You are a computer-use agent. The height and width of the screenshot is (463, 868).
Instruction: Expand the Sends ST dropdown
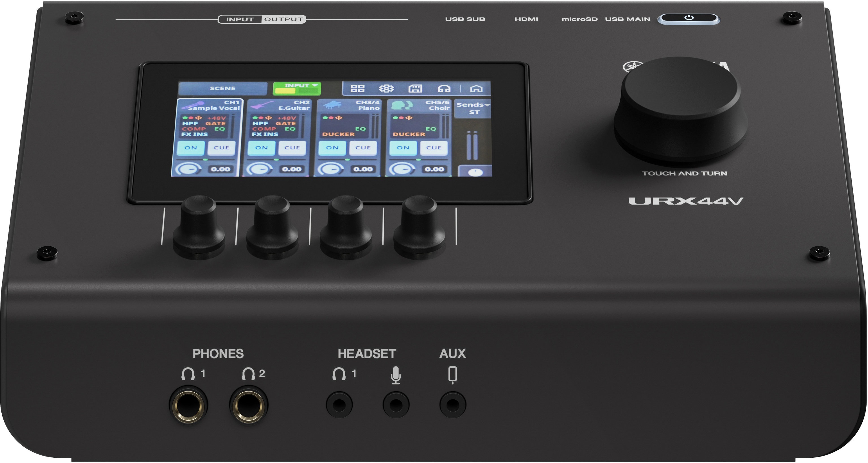pyautogui.click(x=473, y=108)
